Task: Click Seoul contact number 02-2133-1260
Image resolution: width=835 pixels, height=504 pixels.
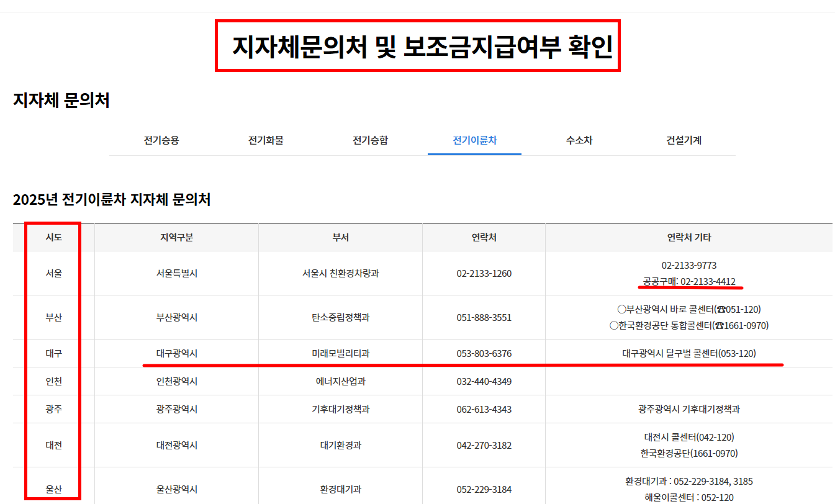Action: 484,273
